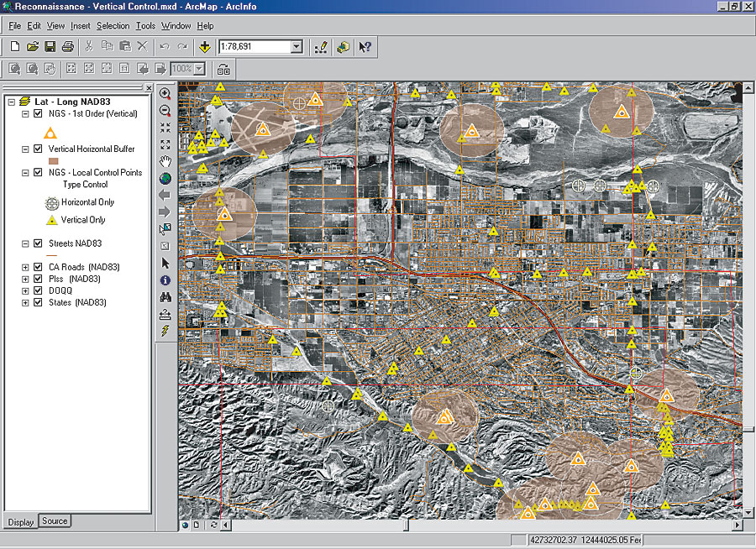The height and width of the screenshot is (549, 756).
Task: Click the Add Data button
Action: tap(205, 47)
